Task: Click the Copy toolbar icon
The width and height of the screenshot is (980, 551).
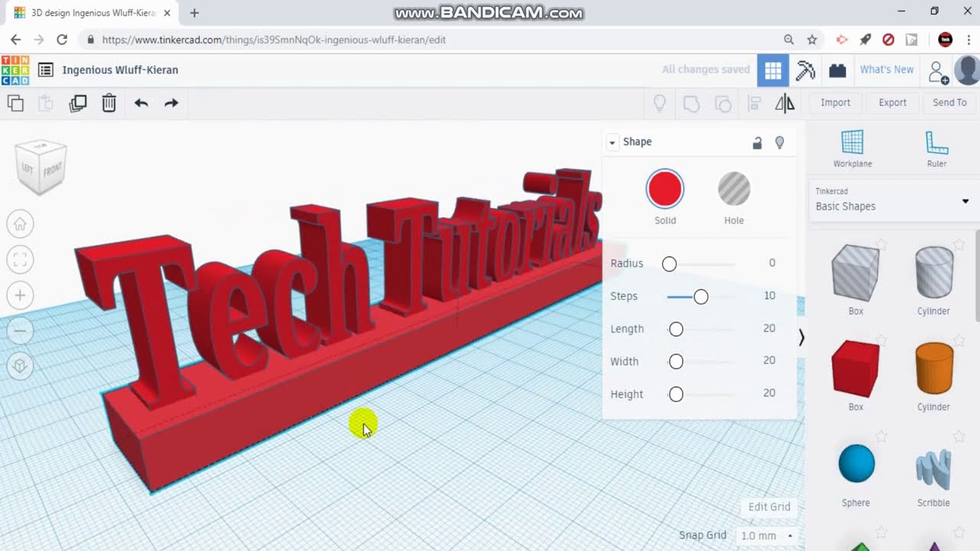Action: pyautogui.click(x=15, y=103)
